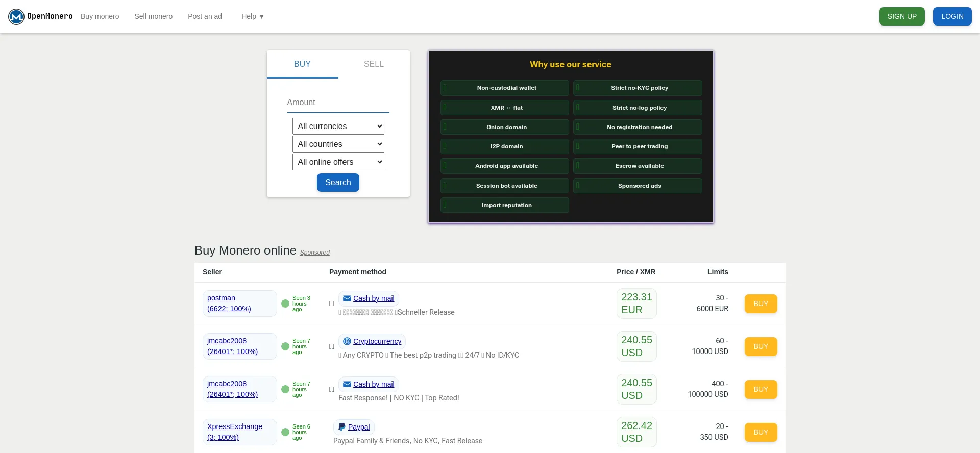The width and height of the screenshot is (980, 453).
Task: Click the 240.55 USD price in Cryptocurrency row
Action: (x=636, y=346)
